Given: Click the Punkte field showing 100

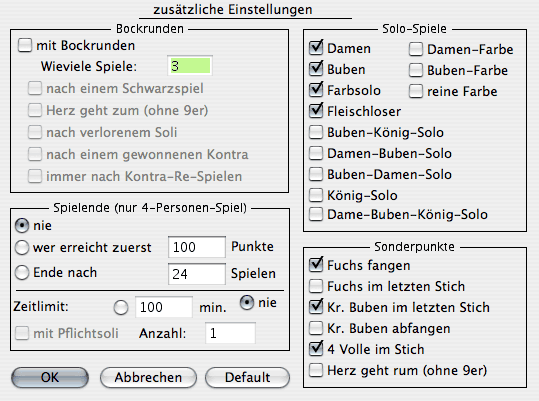Looking at the screenshot, I should (x=197, y=247).
